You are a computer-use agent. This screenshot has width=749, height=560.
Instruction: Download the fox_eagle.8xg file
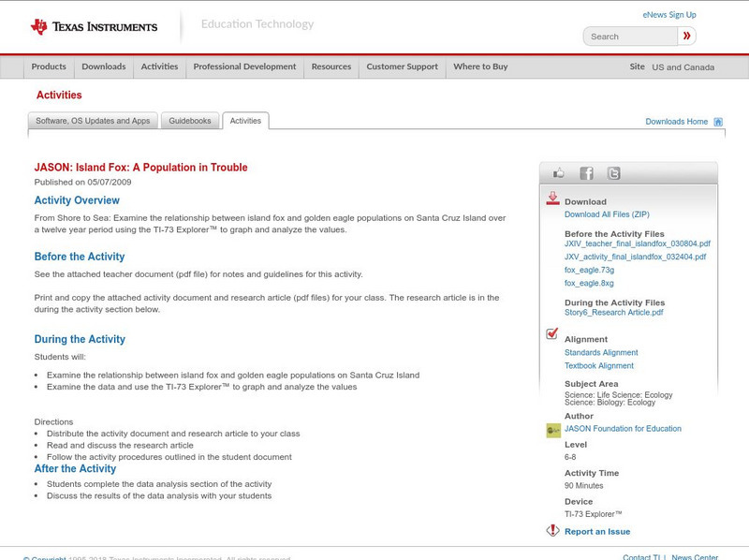pyautogui.click(x=589, y=284)
